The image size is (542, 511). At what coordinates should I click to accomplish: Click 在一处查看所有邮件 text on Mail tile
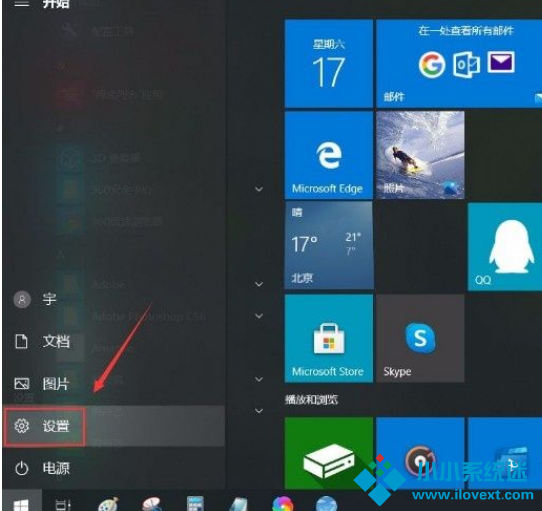point(466,31)
